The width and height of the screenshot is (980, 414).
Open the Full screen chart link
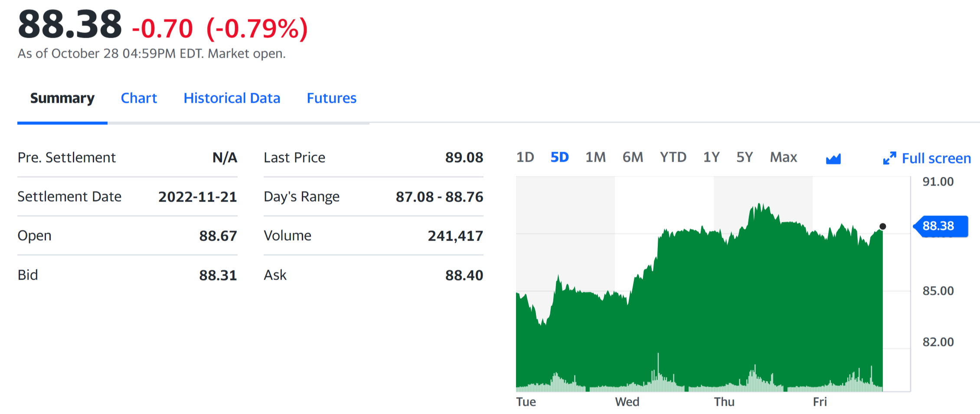pos(936,159)
